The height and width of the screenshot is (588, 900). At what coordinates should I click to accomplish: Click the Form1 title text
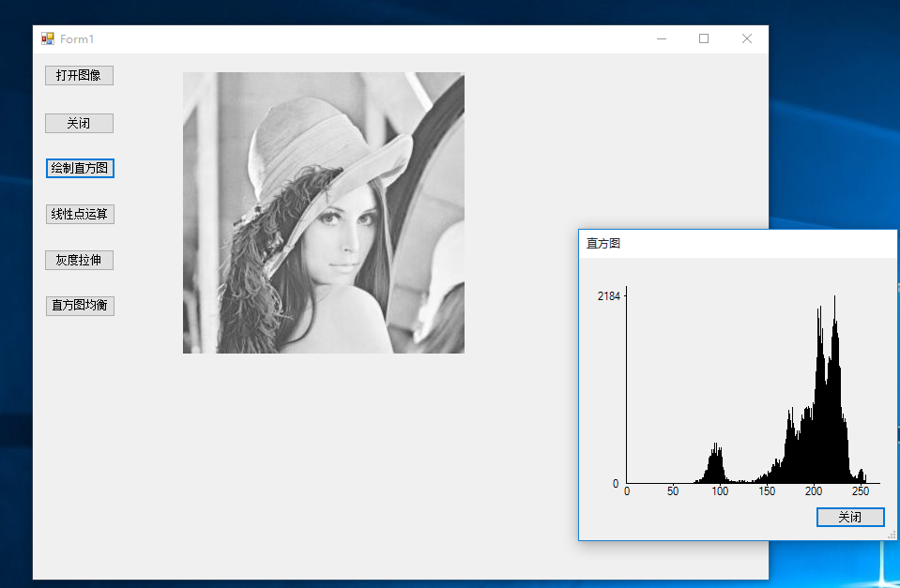tap(77, 39)
